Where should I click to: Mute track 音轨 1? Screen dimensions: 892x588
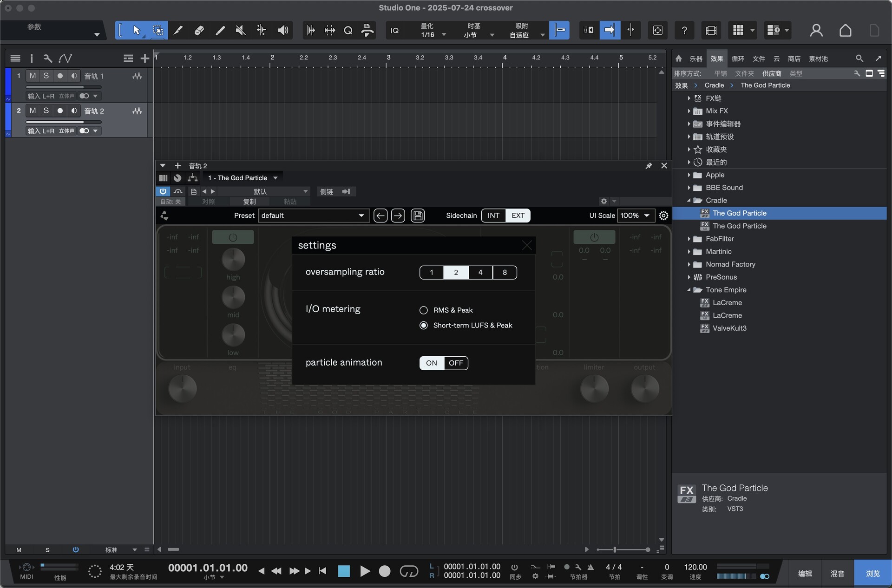[x=33, y=76]
